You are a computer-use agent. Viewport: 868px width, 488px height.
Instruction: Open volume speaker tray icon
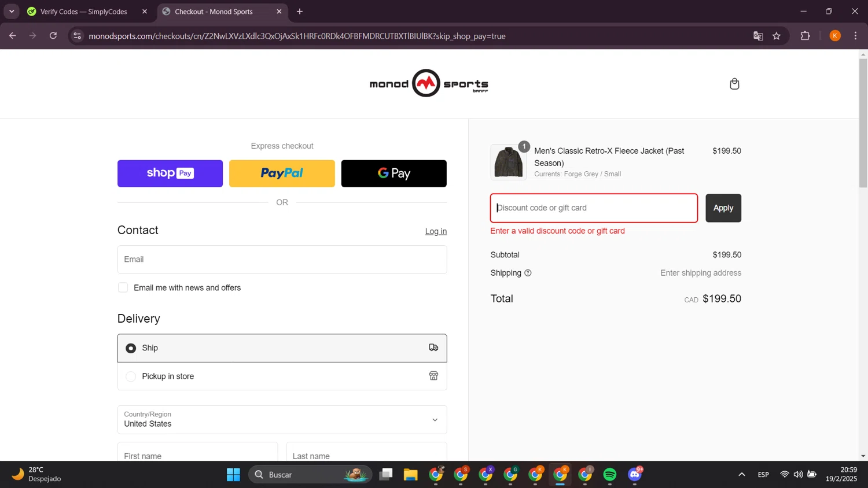pos(798,475)
